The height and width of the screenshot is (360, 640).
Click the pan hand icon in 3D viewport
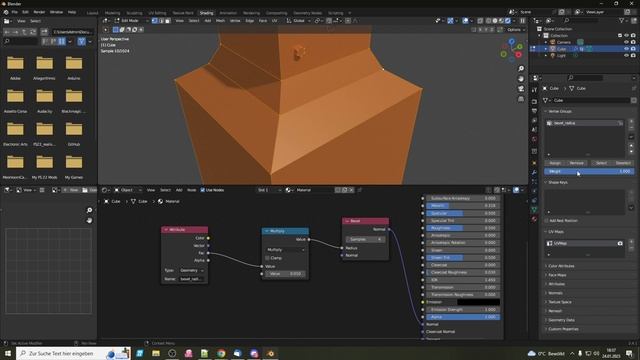click(521, 79)
